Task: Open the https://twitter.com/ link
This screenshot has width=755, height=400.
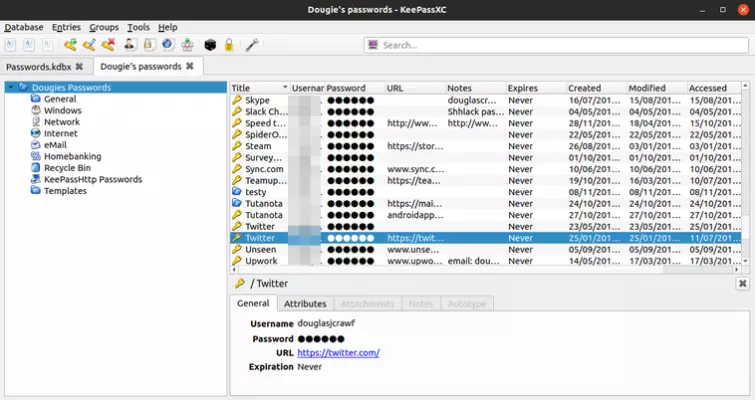Action: pyautogui.click(x=338, y=352)
